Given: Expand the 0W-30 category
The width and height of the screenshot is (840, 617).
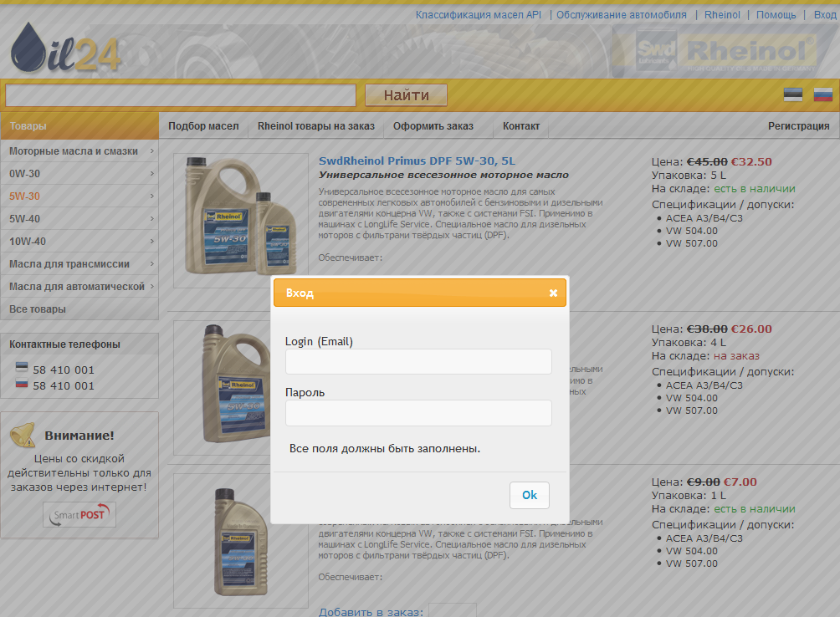Looking at the screenshot, I should [x=79, y=173].
